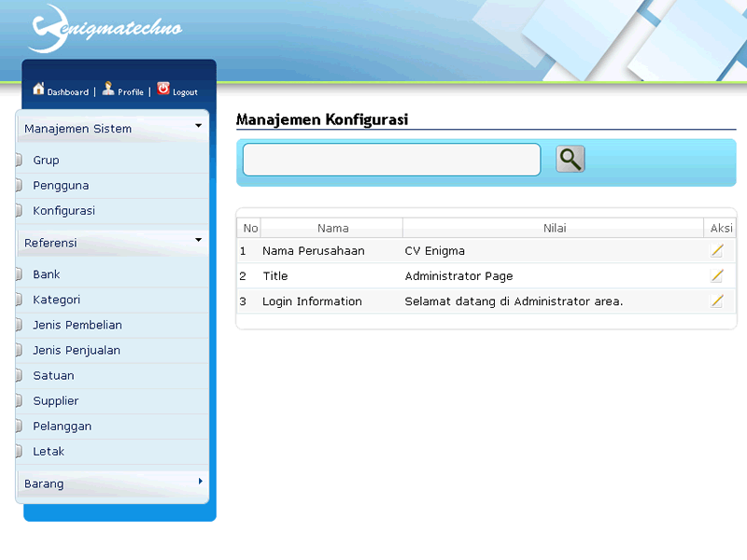This screenshot has height=560, width=747.
Task: Open the Grup menu item
Action: (x=113, y=161)
